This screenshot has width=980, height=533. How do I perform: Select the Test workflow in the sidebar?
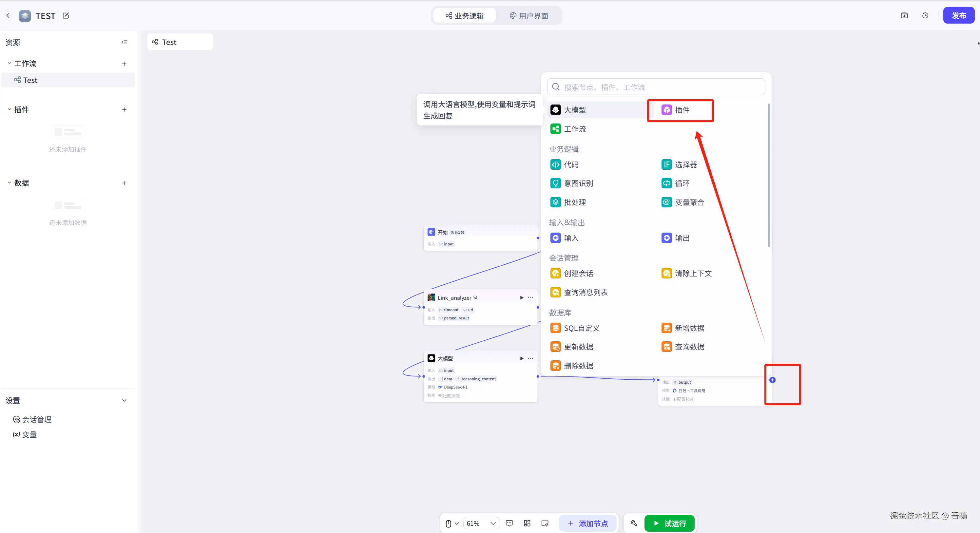click(x=30, y=80)
